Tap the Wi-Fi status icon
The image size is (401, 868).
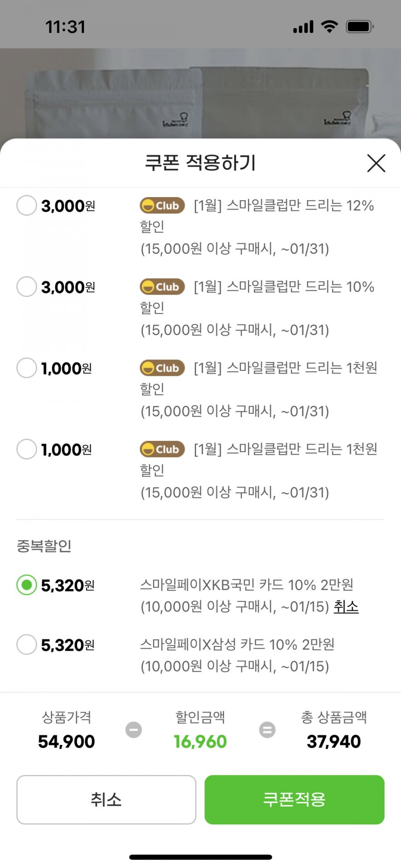point(329,27)
